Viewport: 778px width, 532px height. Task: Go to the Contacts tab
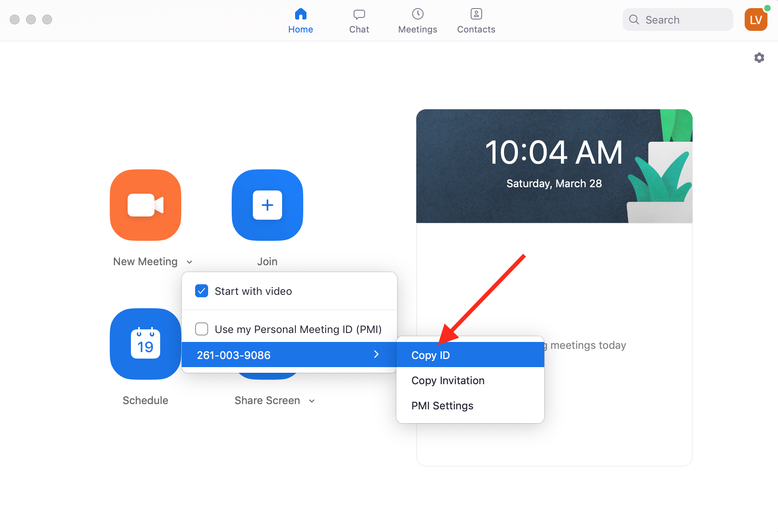pyautogui.click(x=476, y=21)
